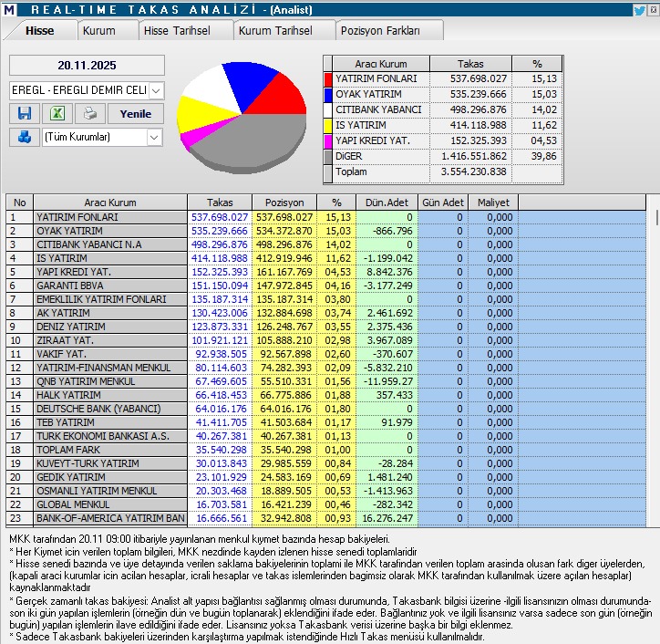Viewport: 660px width, 644px height.
Task: Click the maximize icon beside Twitter bird
Action: (x=654, y=9)
